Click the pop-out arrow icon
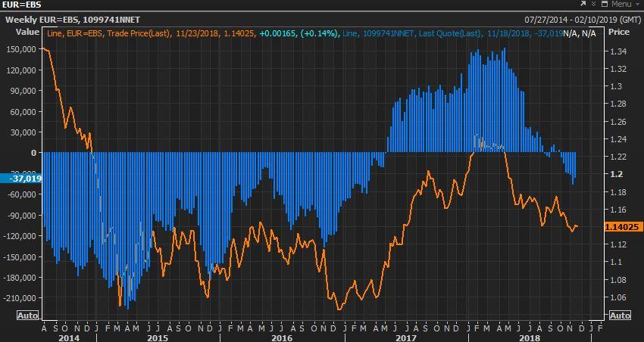 coord(582,5)
